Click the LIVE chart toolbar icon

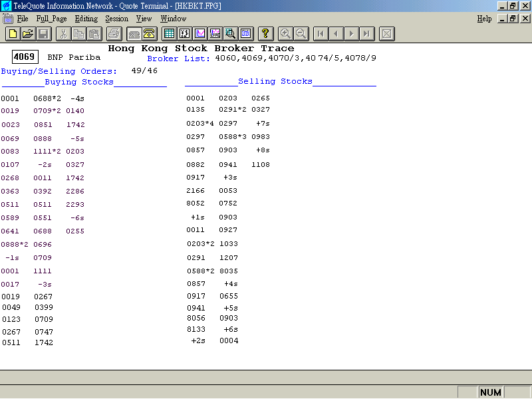pyautogui.click(x=215, y=34)
